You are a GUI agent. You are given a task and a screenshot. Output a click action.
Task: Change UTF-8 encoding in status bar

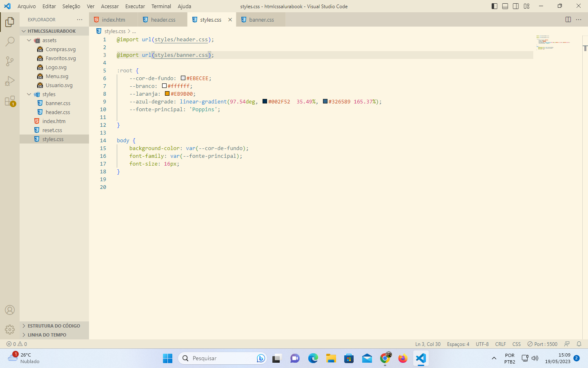[482, 344]
